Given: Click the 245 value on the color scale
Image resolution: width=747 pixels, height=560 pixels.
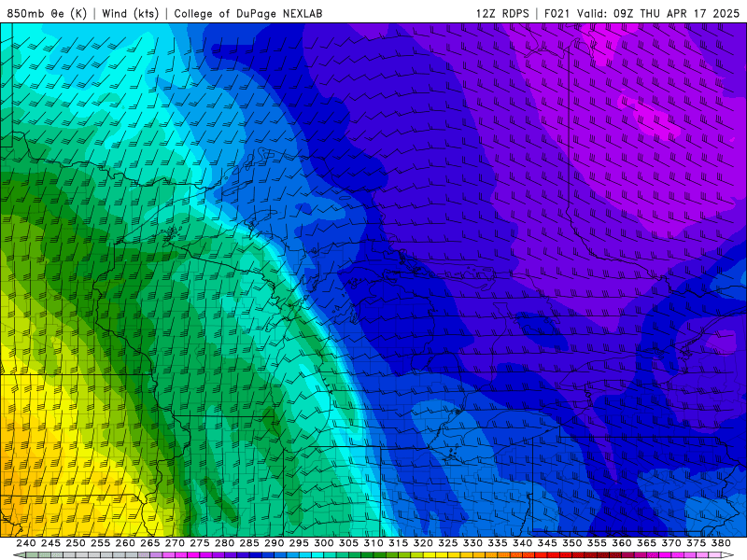Looking at the screenshot, I should (x=50, y=543).
